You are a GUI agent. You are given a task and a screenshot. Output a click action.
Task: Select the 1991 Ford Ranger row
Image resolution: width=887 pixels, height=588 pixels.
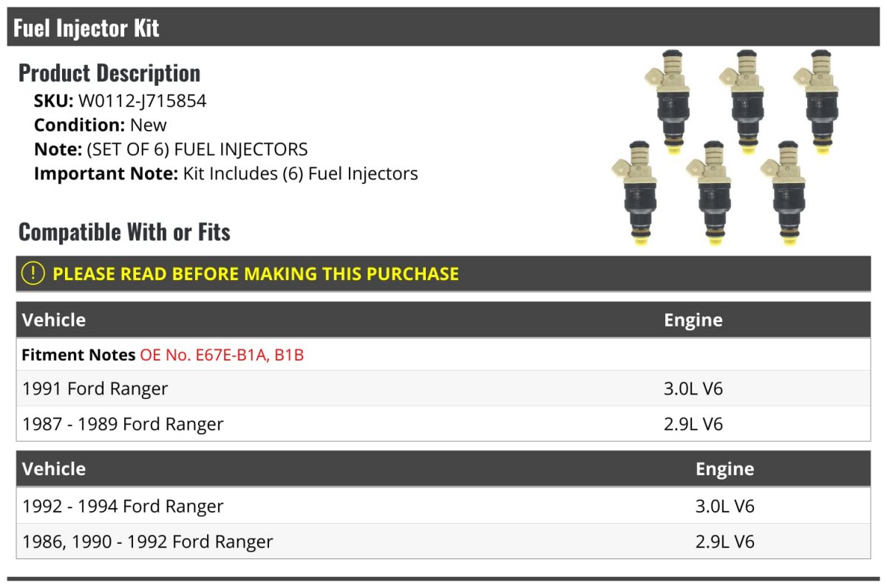443,389
